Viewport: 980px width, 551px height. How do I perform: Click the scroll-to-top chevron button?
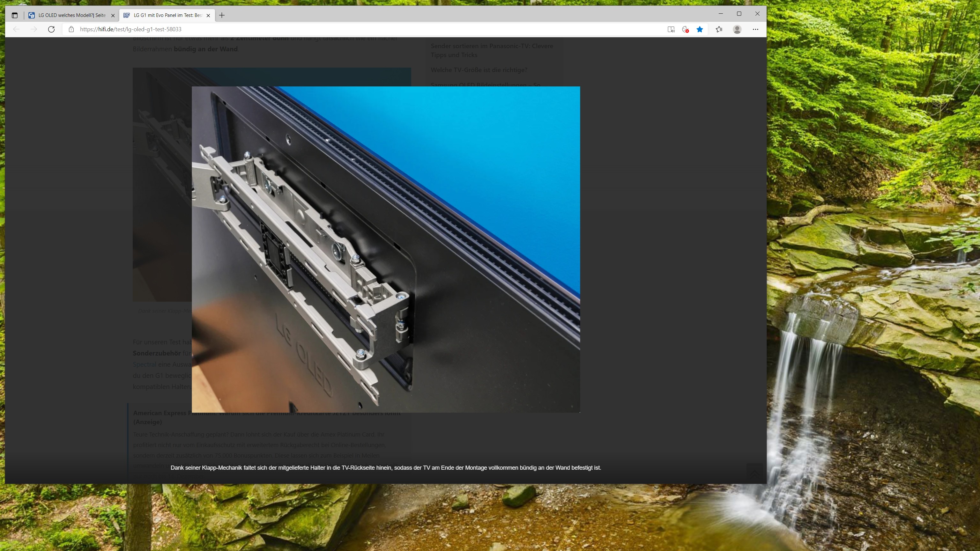click(x=754, y=473)
